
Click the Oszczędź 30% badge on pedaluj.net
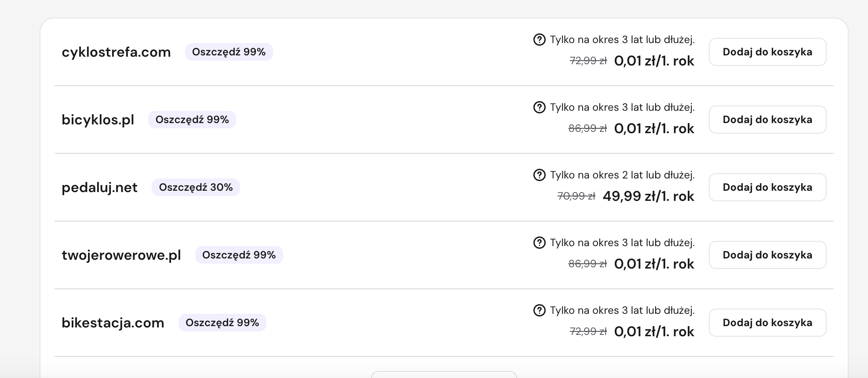click(196, 187)
